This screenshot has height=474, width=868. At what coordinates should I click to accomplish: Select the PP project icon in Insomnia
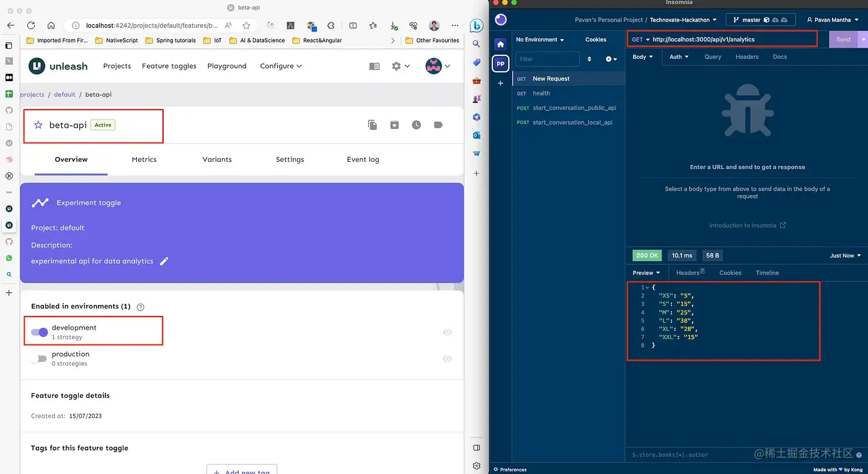500,64
